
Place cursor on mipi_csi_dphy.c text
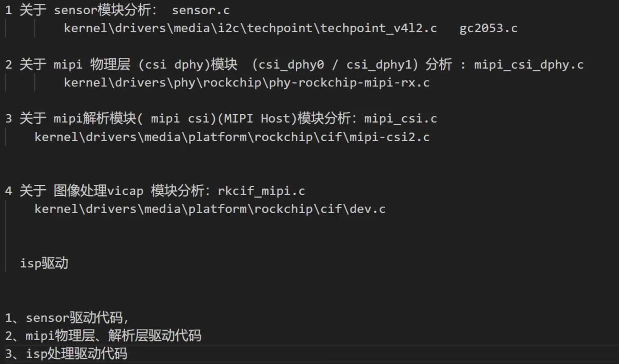pos(529,65)
